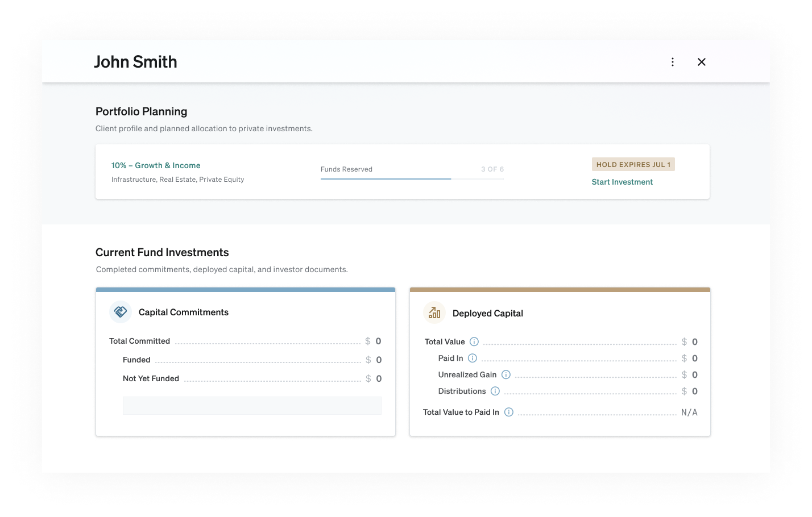812x517 pixels.
Task: Close the John Smith panel
Action: tap(702, 62)
